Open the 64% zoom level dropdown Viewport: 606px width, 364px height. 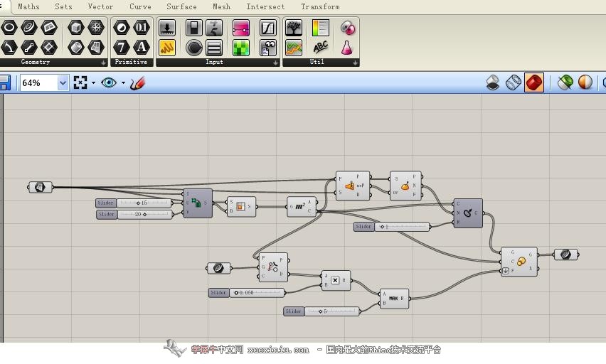pos(63,82)
